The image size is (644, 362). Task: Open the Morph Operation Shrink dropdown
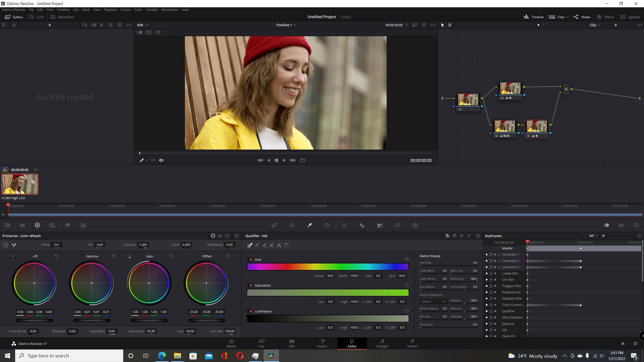433,301
